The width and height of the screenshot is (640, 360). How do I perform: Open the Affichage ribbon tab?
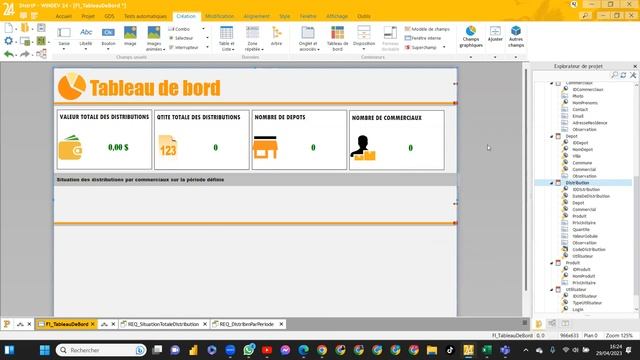[337, 16]
